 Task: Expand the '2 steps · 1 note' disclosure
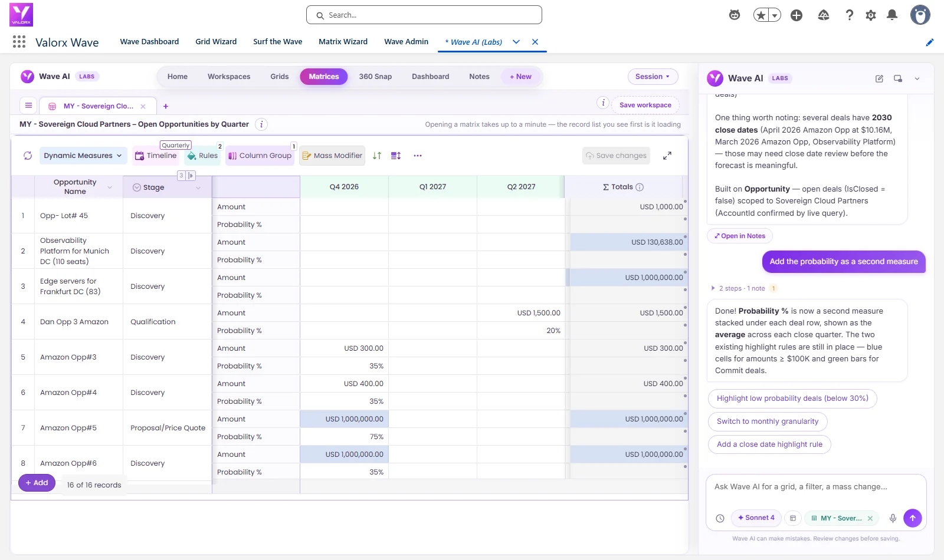741,288
